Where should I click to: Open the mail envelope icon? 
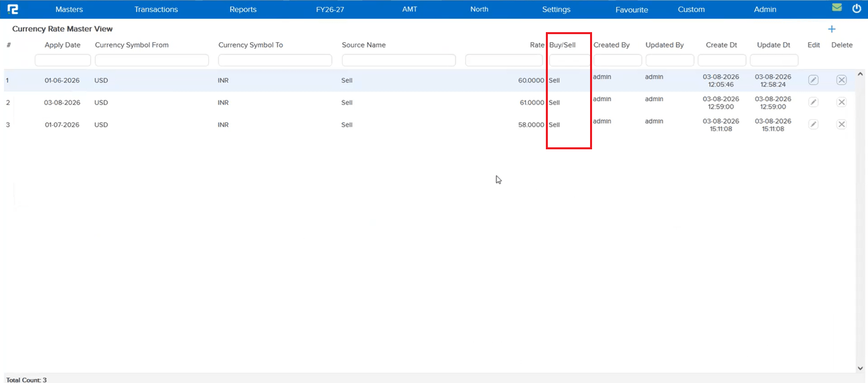[x=837, y=8]
